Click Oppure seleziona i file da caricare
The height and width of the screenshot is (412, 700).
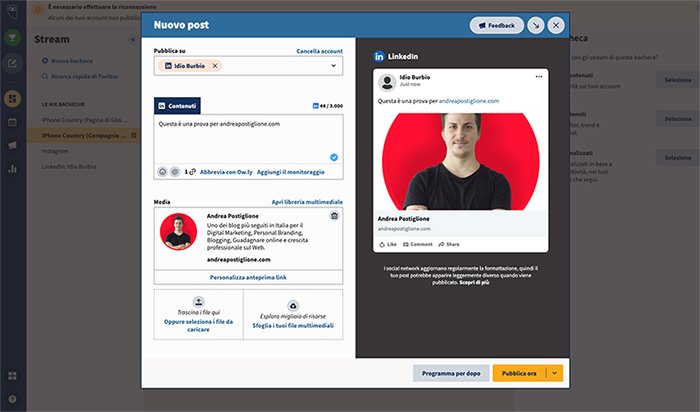(198, 325)
